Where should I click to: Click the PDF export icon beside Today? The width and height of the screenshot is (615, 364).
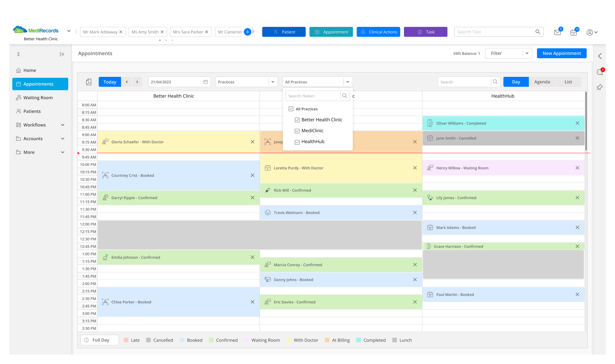89,82
